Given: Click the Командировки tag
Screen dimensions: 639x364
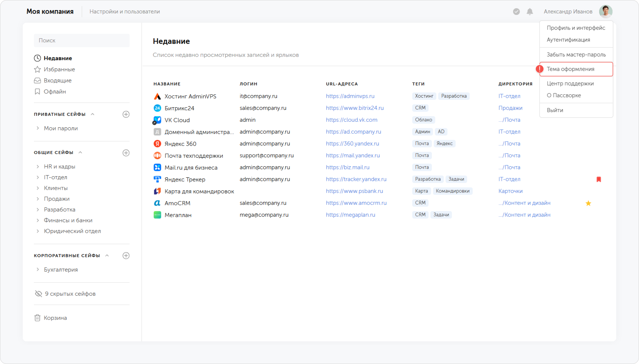Looking at the screenshot, I should pos(453,191).
